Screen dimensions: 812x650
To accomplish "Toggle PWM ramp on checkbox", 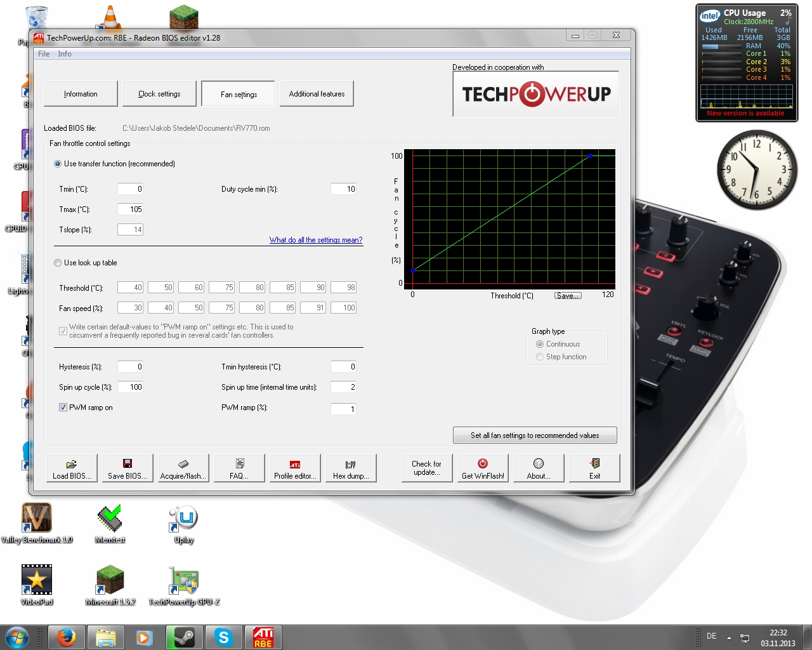I will pos(63,408).
